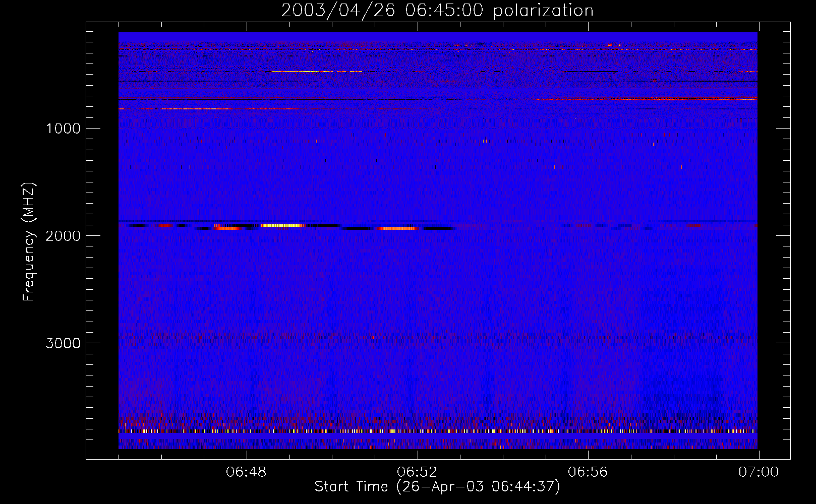Click the 3000 frequency tick label
Image resolution: width=816 pixels, height=504 pixels.
[63, 343]
